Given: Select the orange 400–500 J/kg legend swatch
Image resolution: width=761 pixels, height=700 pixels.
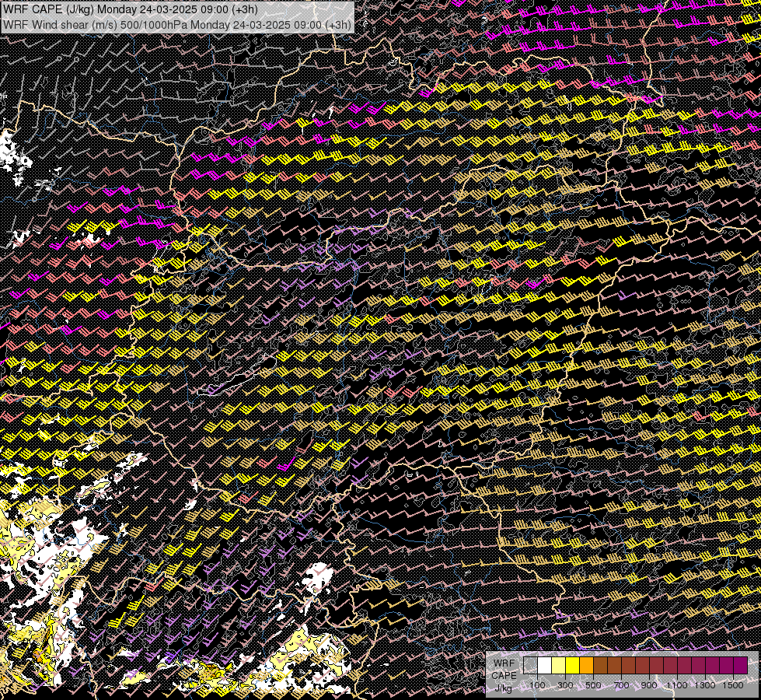Looking at the screenshot, I should coord(587,666).
